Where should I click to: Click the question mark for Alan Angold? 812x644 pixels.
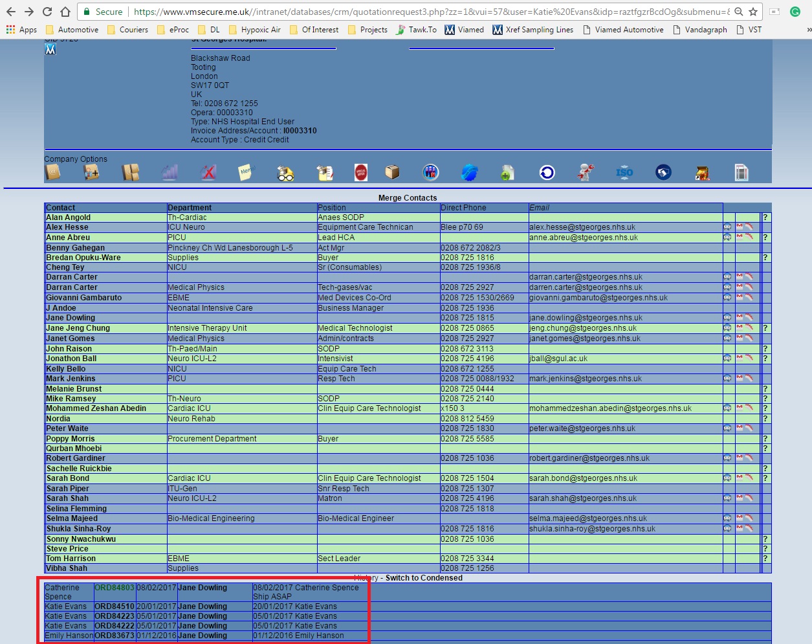coord(765,217)
